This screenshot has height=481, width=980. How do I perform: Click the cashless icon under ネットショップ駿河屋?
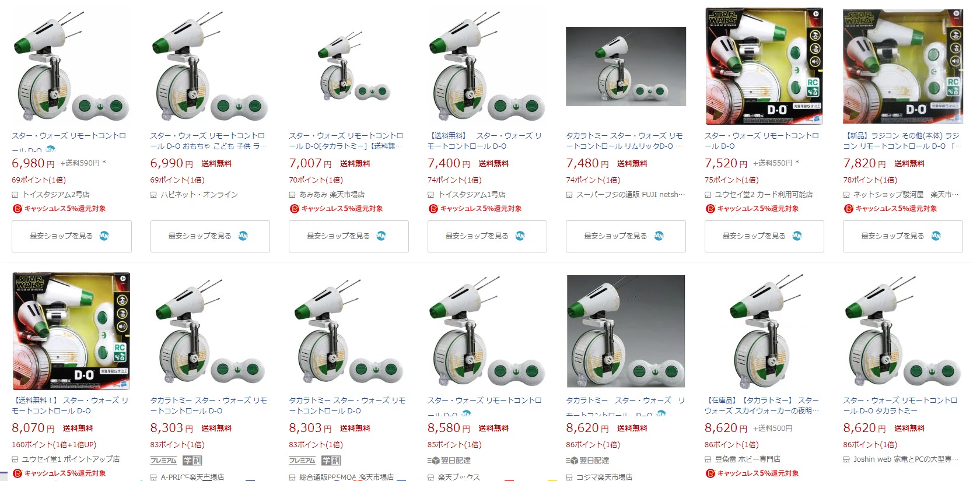tap(848, 209)
